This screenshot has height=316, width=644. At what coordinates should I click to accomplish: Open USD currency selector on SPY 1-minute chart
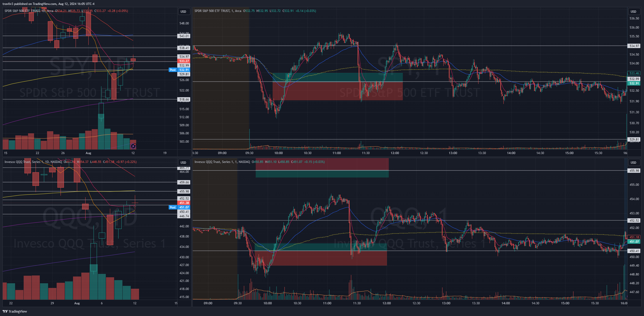click(x=633, y=11)
